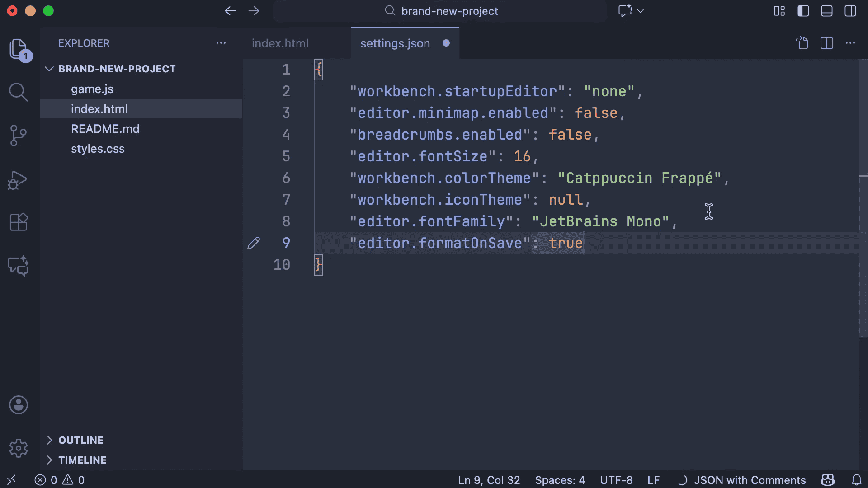Click the Copilot status icon
The image size is (868, 488).
point(827,480)
